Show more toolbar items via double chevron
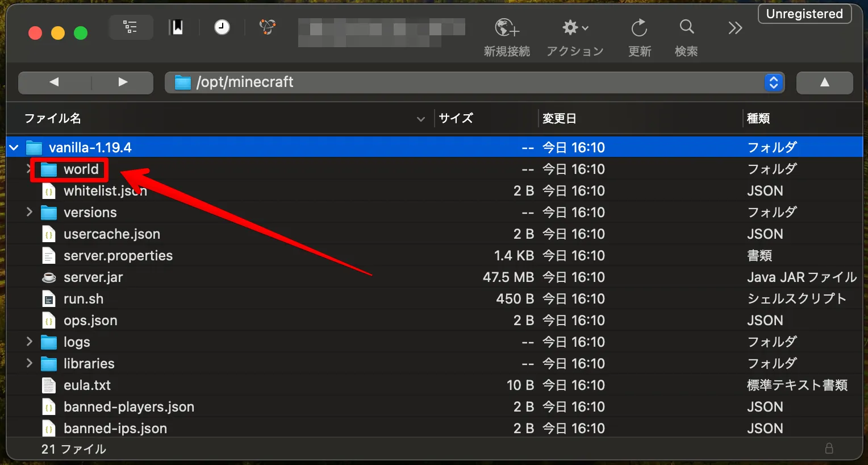This screenshot has width=868, height=465. 735,28
